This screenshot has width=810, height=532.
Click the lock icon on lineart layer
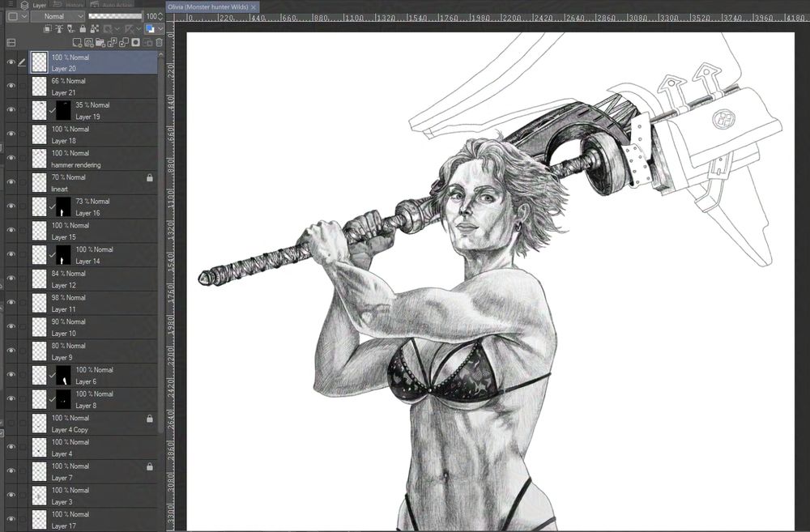point(150,177)
